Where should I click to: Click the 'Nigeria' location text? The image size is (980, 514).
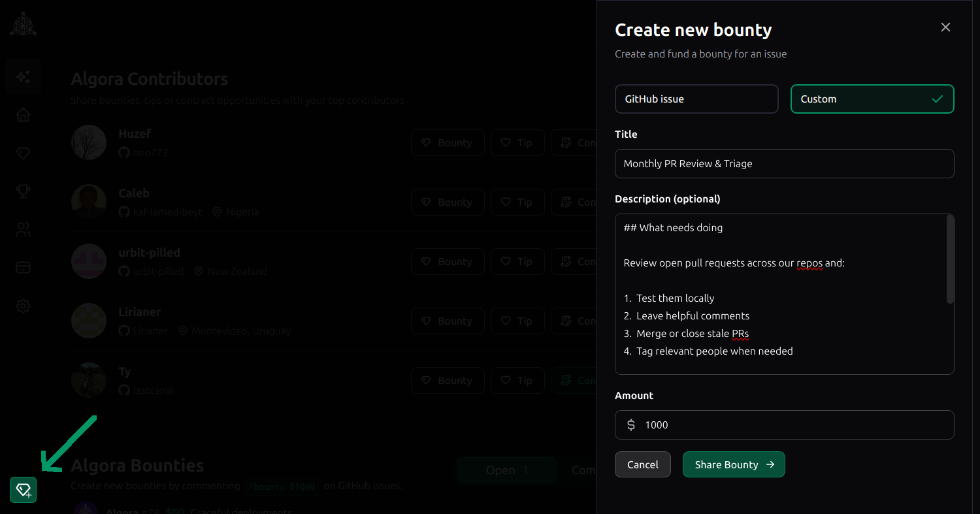[242, 212]
